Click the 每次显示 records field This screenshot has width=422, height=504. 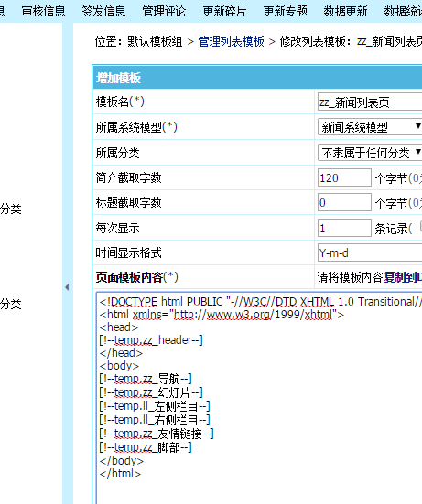[x=344, y=228]
